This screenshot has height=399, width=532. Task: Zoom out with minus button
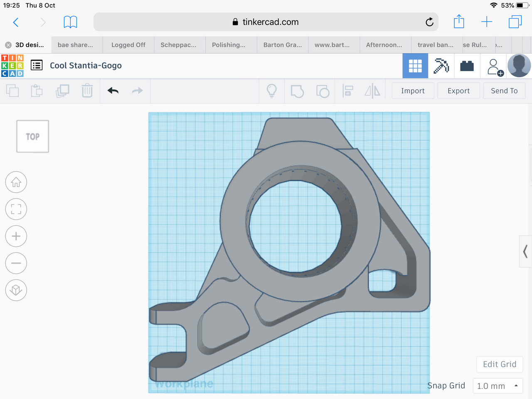(16, 263)
